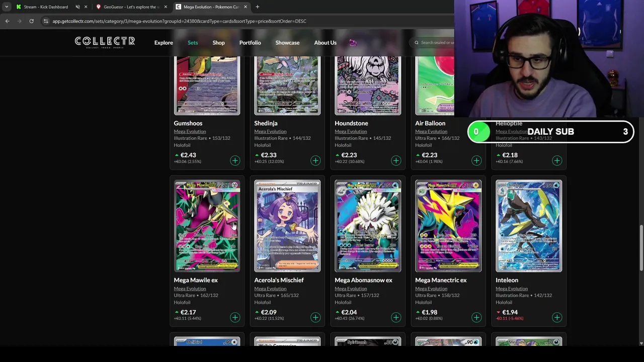Reload the Collectr page
This screenshot has width=644, height=362.
(31, 21)
